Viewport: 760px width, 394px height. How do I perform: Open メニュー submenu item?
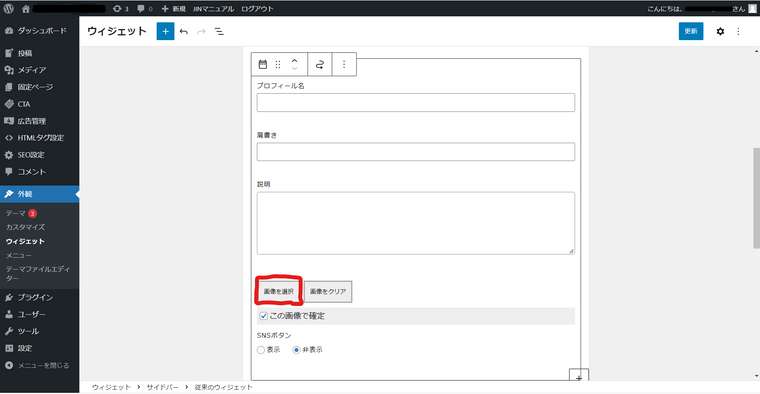(x=19, y=255)
